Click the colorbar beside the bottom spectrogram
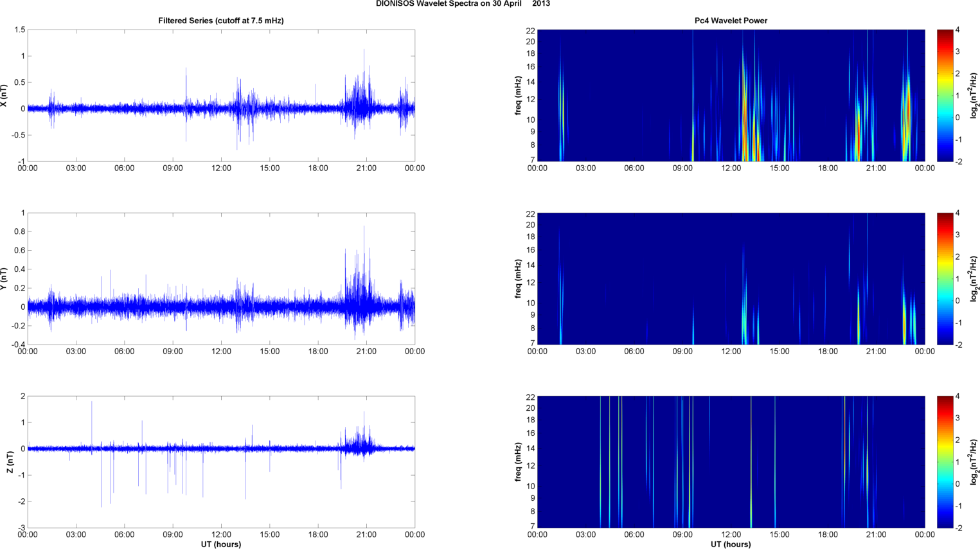The width and height of the screenshot is (980, 549). coord(945,462)
